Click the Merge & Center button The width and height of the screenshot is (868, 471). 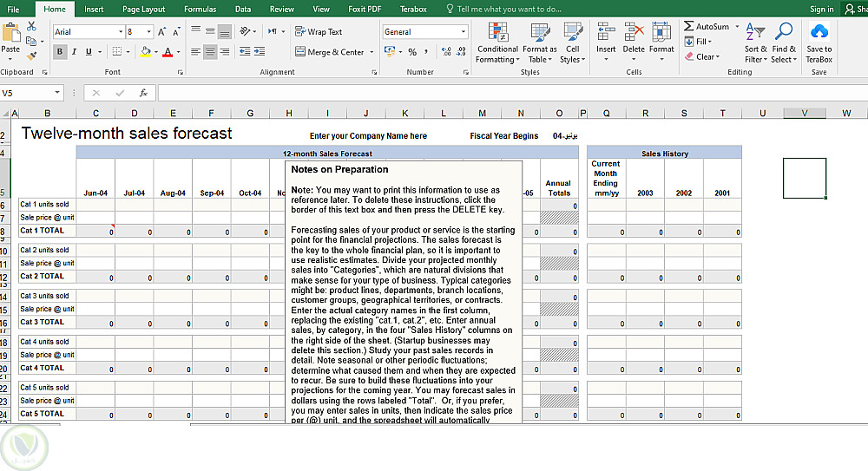pos(328,52)
